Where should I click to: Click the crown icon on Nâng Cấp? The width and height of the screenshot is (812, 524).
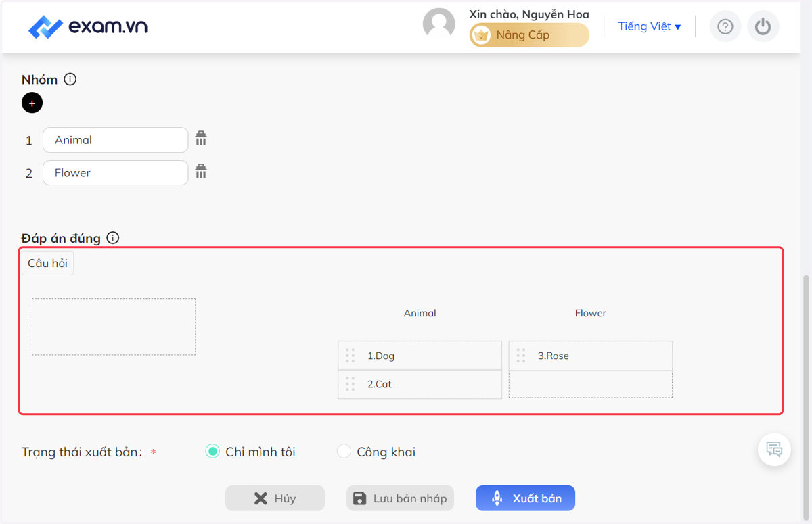tap(481, 35)
